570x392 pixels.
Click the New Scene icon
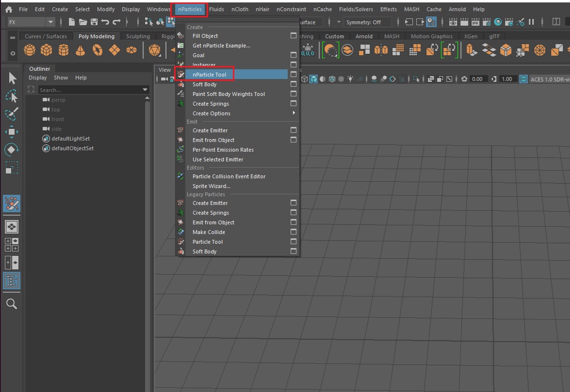click(x=72, y=22)
